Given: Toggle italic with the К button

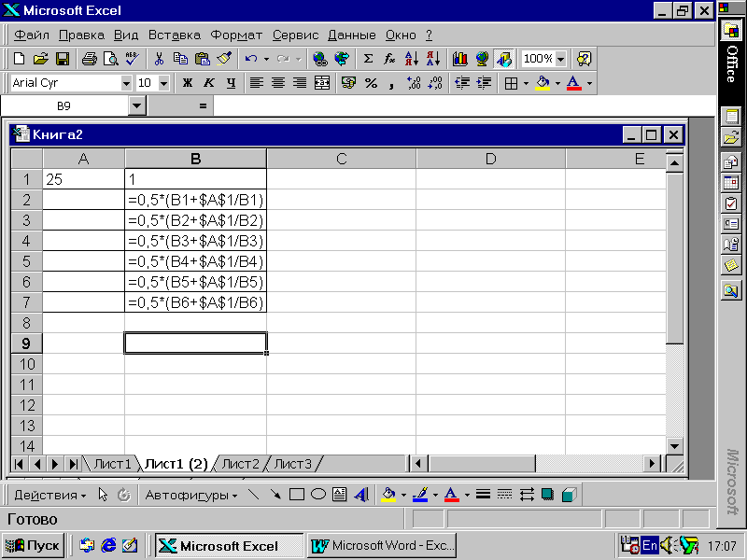Looking at the screenshot, I should tap(209, 83).
